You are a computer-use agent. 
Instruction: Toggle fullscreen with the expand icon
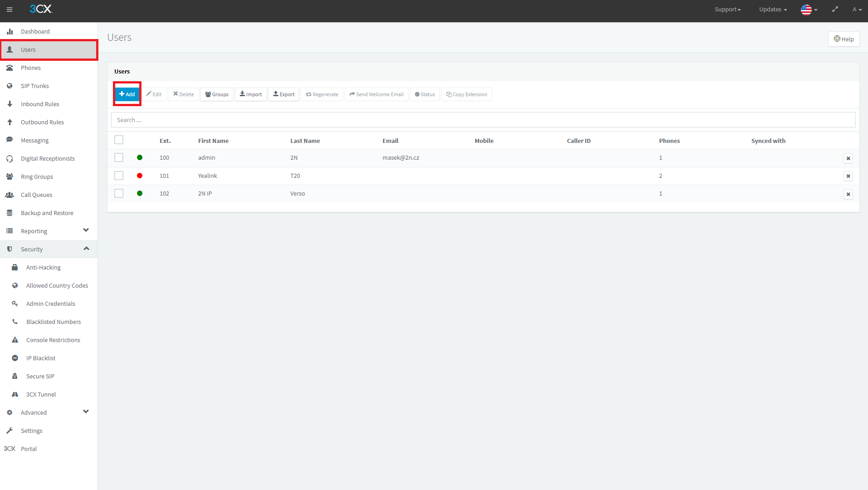click(835, 10)
